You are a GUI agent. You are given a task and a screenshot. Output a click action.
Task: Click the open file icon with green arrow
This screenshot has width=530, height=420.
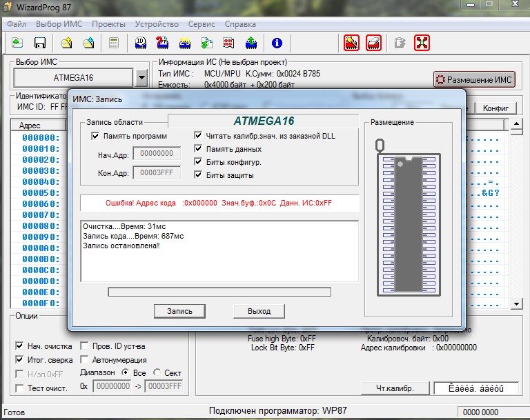point(17,43)
